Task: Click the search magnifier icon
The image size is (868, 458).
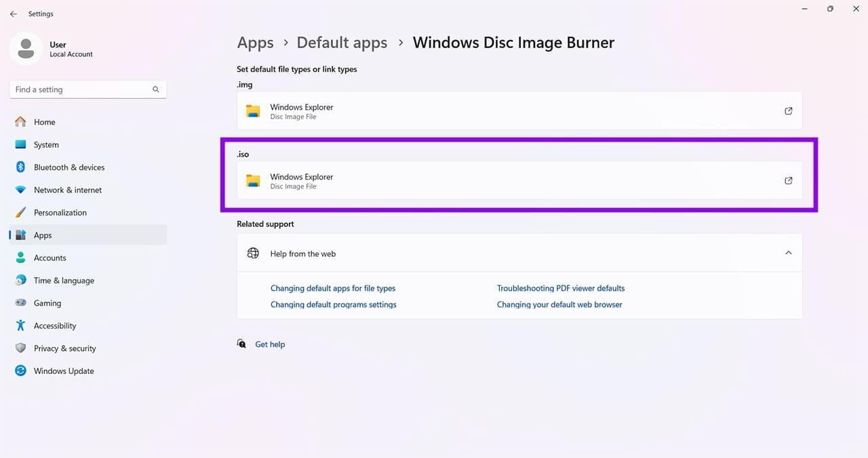Action: click(156, 89)
